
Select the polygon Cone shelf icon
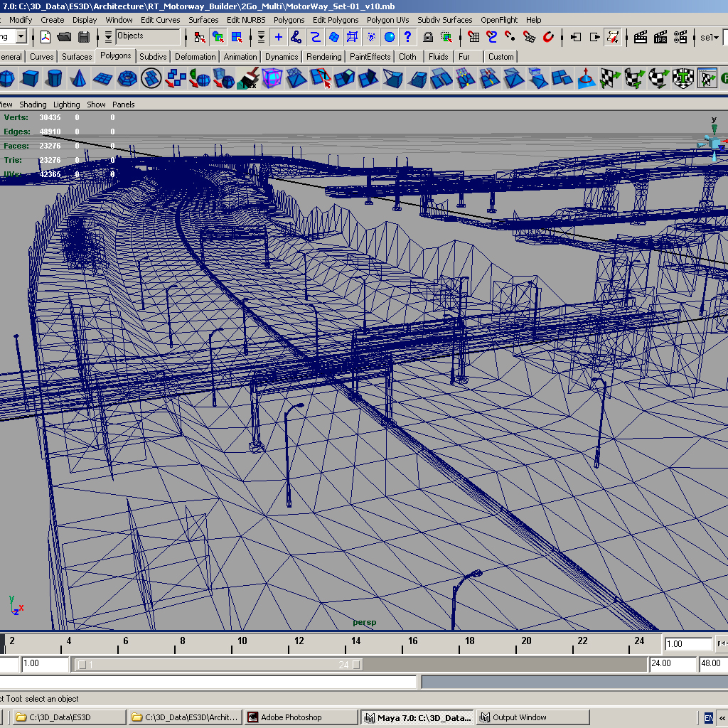pos(80,78)
